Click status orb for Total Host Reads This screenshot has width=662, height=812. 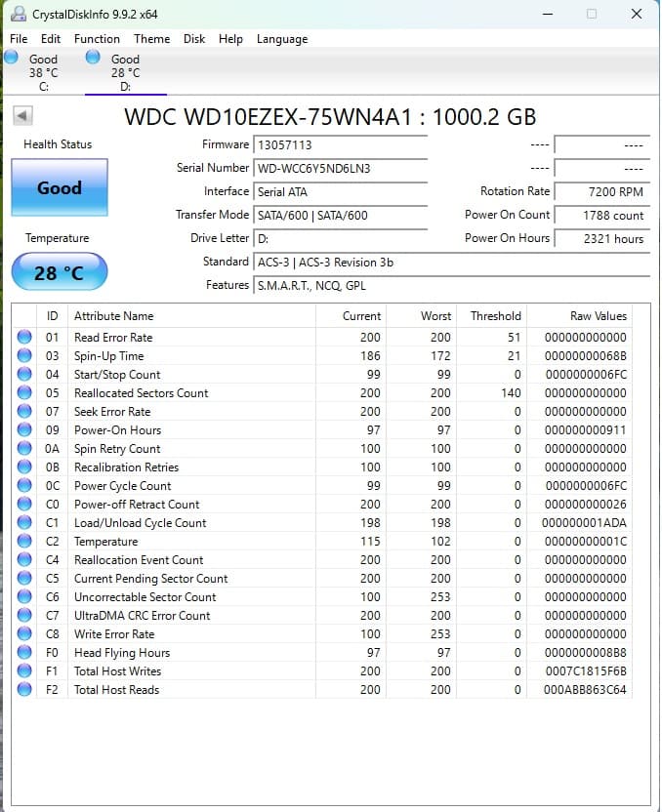[24, 689]
